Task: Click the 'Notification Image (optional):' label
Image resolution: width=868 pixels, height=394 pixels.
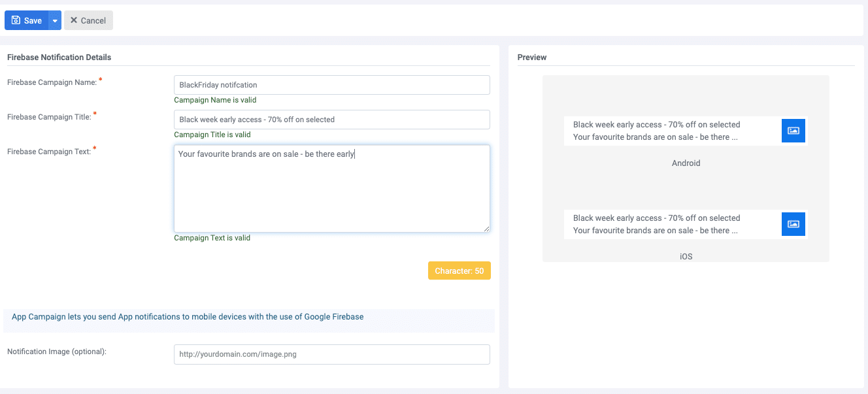Action: coord(57,352)
